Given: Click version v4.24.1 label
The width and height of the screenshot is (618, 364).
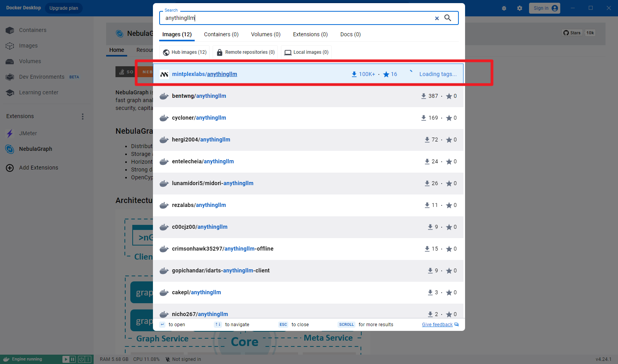Looking at the screenshot, I should tap(604, 359).
